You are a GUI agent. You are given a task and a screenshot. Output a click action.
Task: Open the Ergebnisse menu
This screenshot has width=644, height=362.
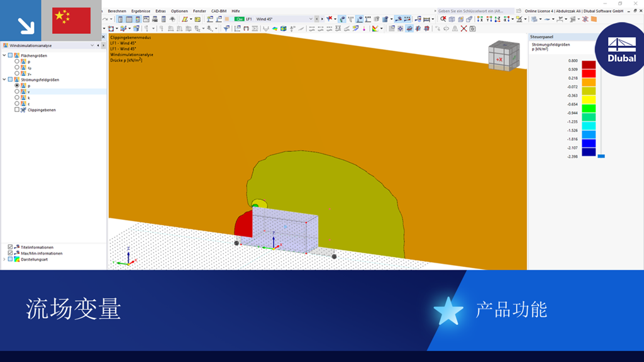click(x=140, y=11)
